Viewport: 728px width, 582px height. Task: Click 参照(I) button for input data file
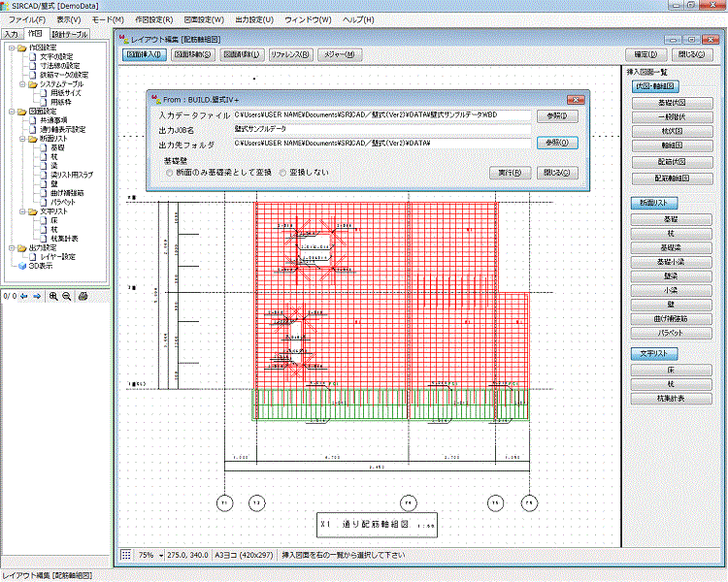click(x=556, y=115)
